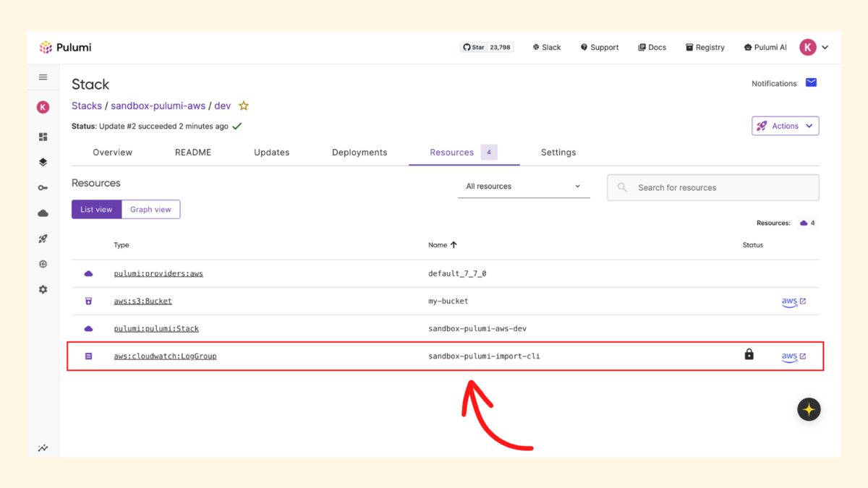
Task: Click the analytics chart icon at sidebar bottom
Action: point(43,448)
